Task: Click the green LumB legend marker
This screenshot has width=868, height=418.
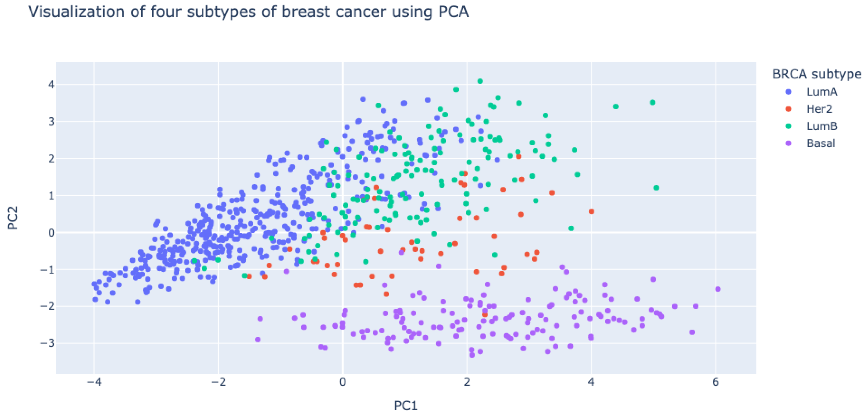Action: pyautogui.click(x=788, y=126)
